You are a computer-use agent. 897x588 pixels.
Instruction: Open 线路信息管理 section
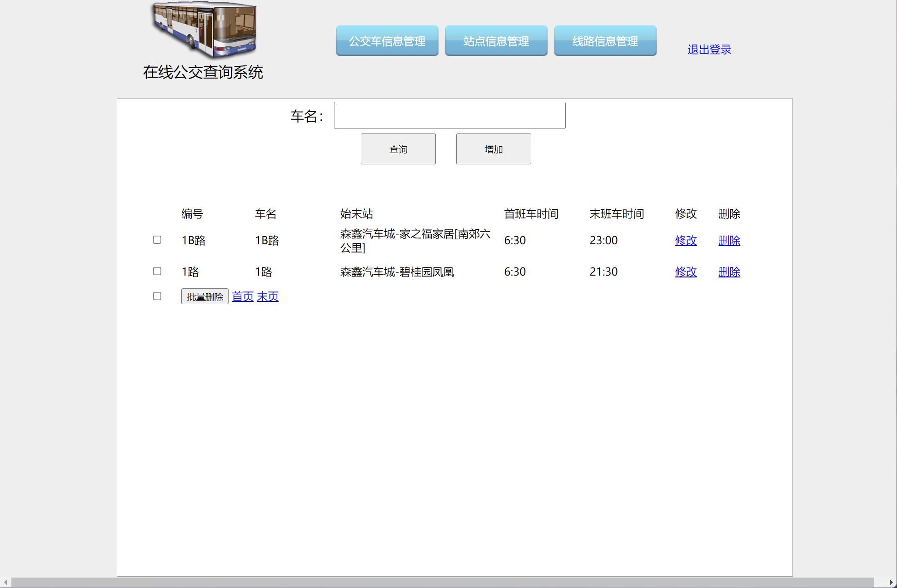[605, 41]
